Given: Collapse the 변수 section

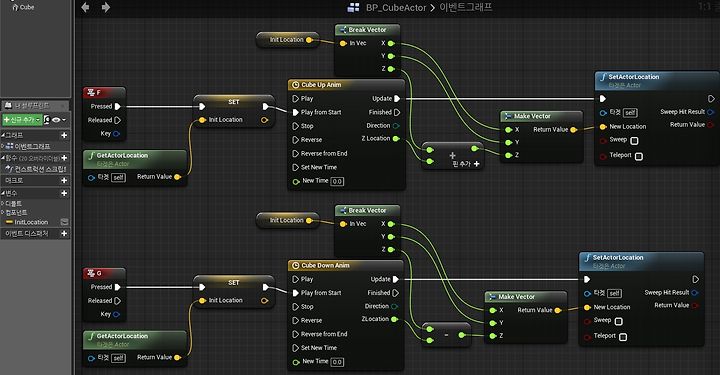Looking at the screenshot, I should tap(3, 194).
